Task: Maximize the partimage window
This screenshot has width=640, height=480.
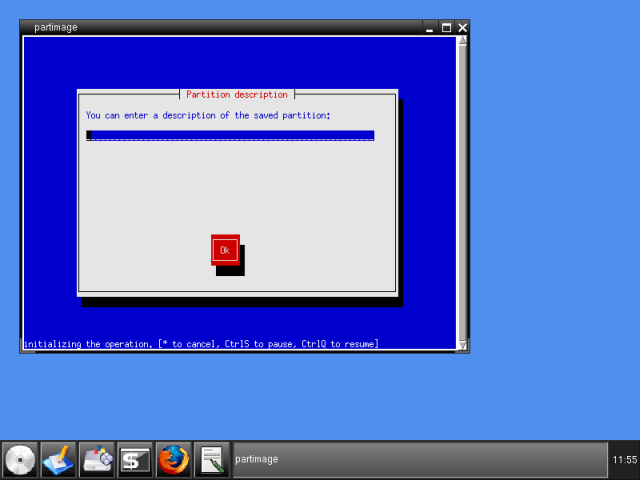Action: click(446, 28)
